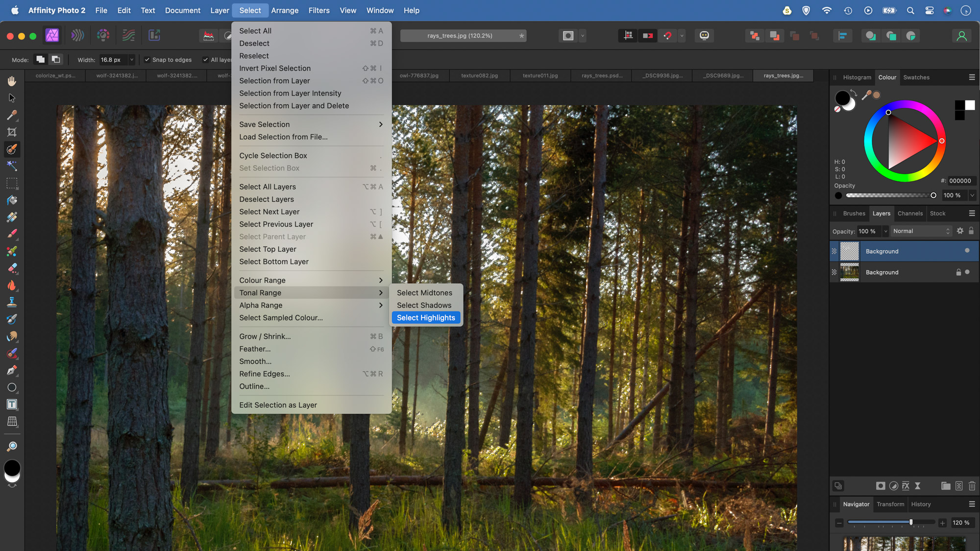Screen dimensions: 980x551
Task: Toggle visibility of top Background layer
Action: (x=967, y=251)
